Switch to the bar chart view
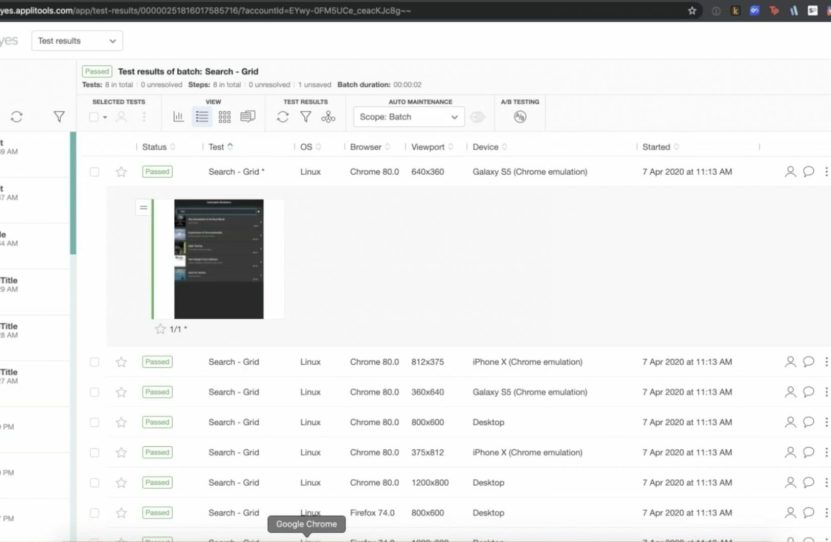The height and width of the screenshot is (542, 831). tap(178, 117)
